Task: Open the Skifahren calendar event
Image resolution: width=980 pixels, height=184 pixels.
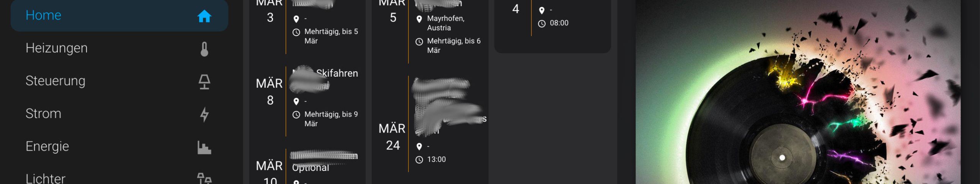Action: pyautogui.click(x=337, y=73)
